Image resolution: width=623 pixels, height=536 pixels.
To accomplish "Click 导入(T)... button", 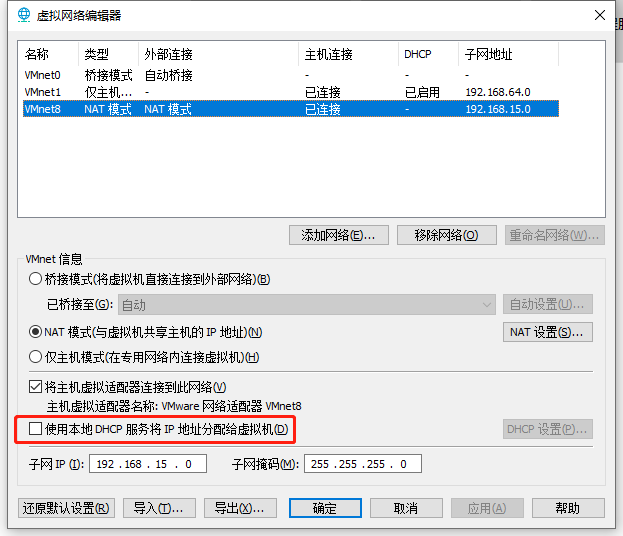I will click(159, 508).
